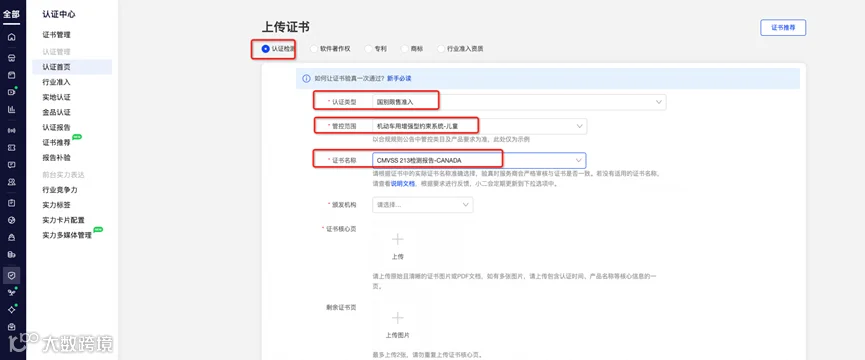Open the 新手必读 link
Screen dimensions: 865x360
(x=399, y=78)
